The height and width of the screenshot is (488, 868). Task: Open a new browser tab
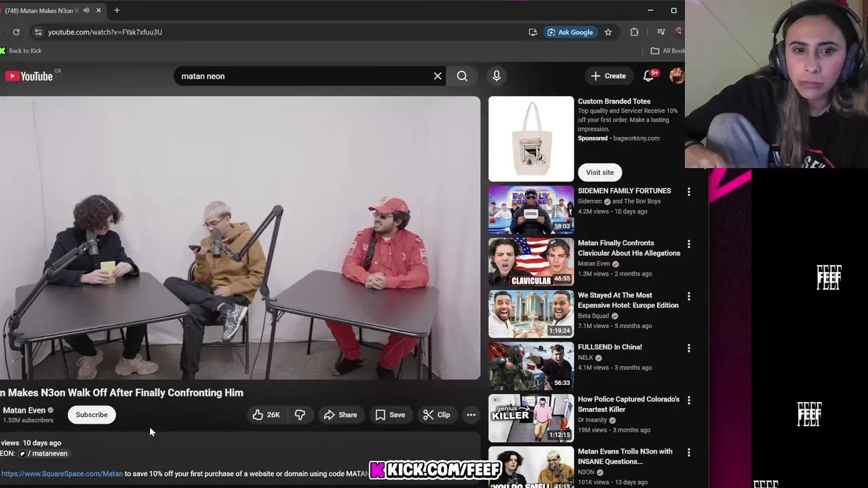(x=117, y=10)
